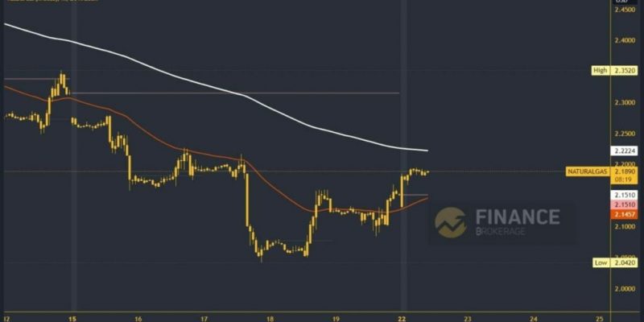Viewport: 644px width, 322px height.
Task: Select date 17 on time axis
Action: click(204, 318)
